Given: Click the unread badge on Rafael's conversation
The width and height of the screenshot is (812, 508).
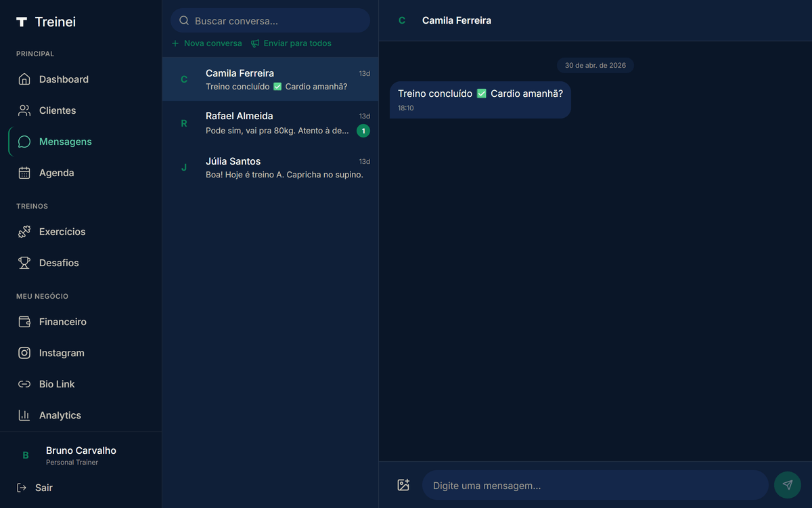Looking at the screenshot, I should (363, 131).
